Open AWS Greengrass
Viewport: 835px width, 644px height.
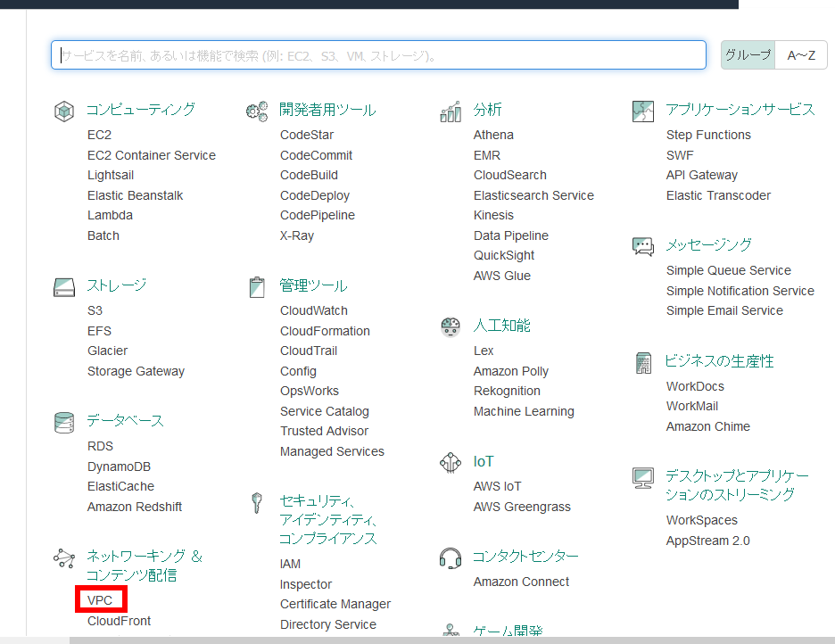[523, 507]
